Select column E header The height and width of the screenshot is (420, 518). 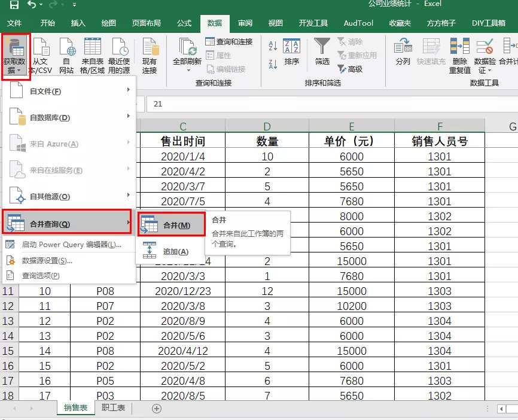point(352,126)
